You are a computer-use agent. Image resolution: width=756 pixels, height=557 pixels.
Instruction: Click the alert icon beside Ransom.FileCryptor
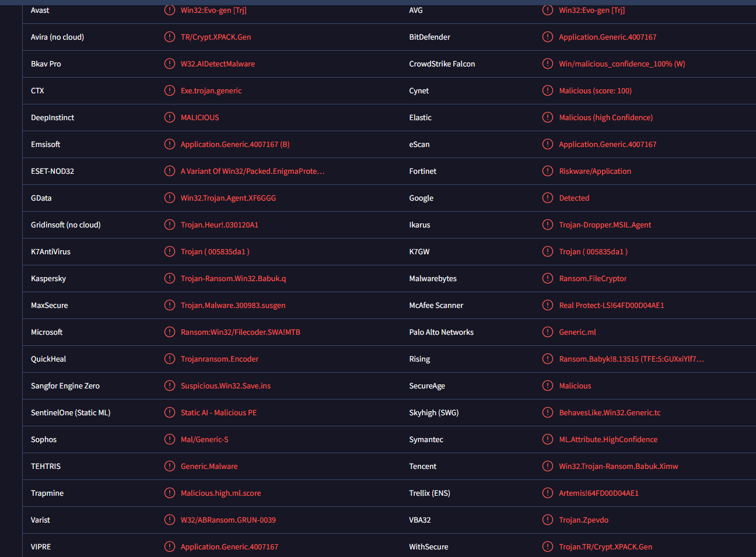[x=548, y=278]
